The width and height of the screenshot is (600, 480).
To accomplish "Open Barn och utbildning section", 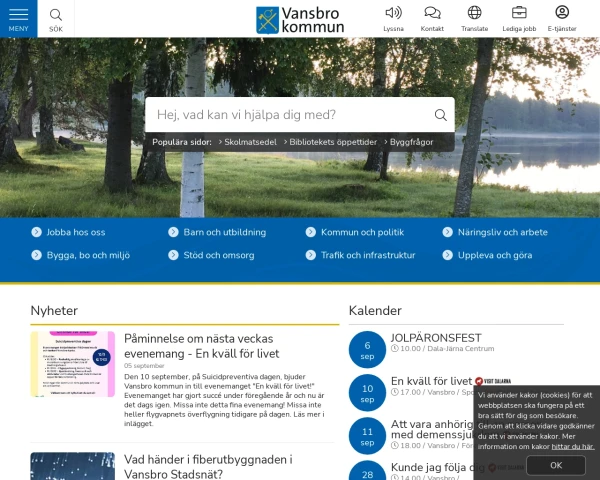I will coord(225,232).
